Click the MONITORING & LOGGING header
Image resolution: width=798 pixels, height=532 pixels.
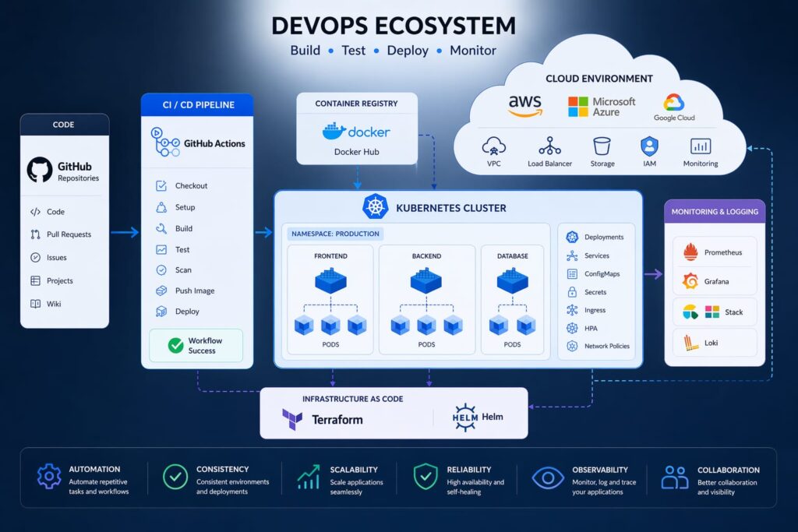pyautogui.click(x=715, y=212)
